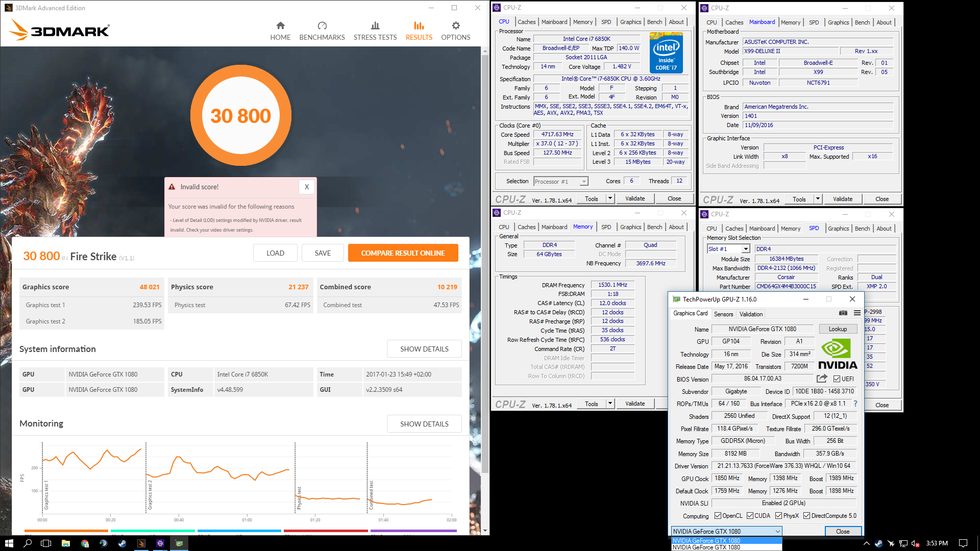Viewport: 980px width, 551px height.
Task: Click Validate in CPU-Z Mainboard window
Action: click(x=843, y=199)
